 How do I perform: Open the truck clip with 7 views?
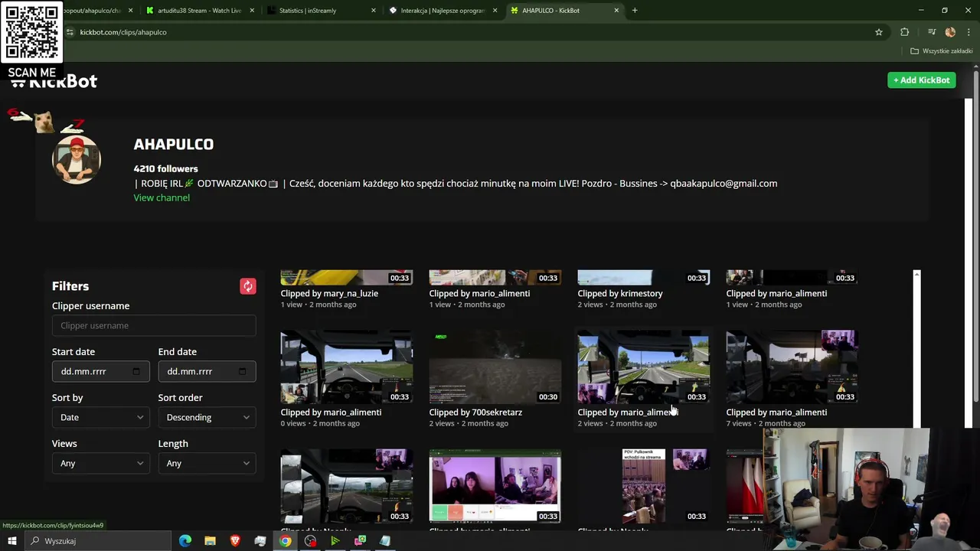[x=792, y=367]
